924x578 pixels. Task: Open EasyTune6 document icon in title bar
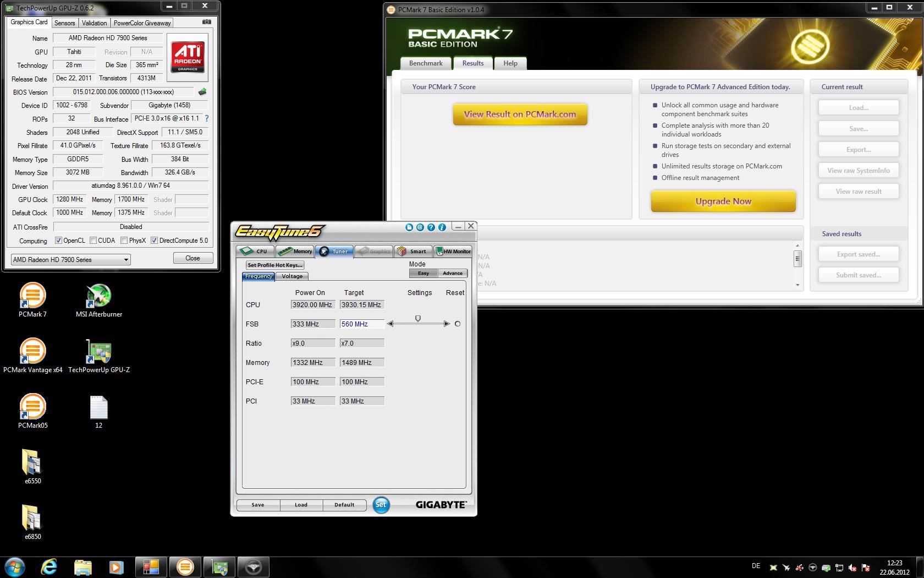(x=409, y=227)
